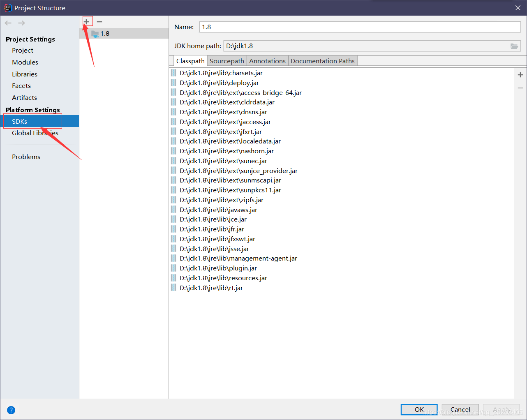Select SDKs under Platform Settings
Screen dimensions: 527x420
[x=39, y=122]
